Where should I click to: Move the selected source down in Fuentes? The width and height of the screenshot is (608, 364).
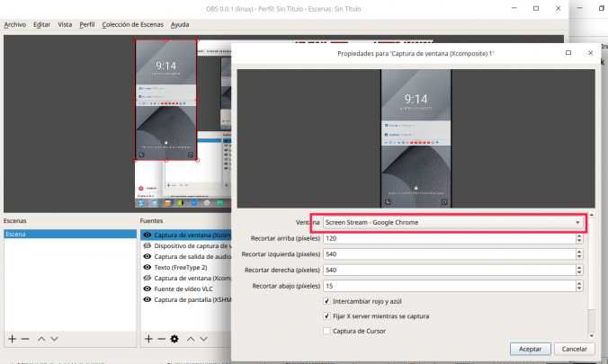click(x=203, y=339)
